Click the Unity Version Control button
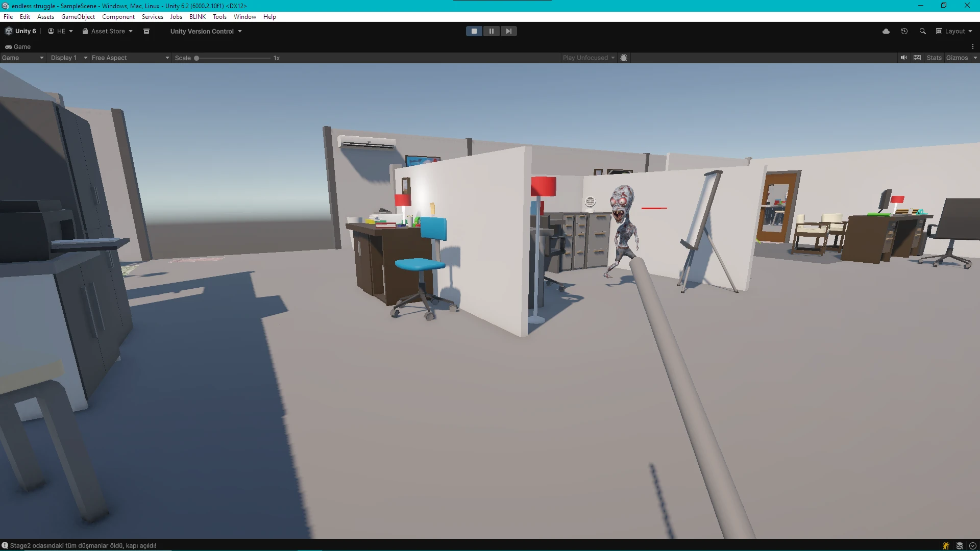980x551 pixels. pos(206,31)
